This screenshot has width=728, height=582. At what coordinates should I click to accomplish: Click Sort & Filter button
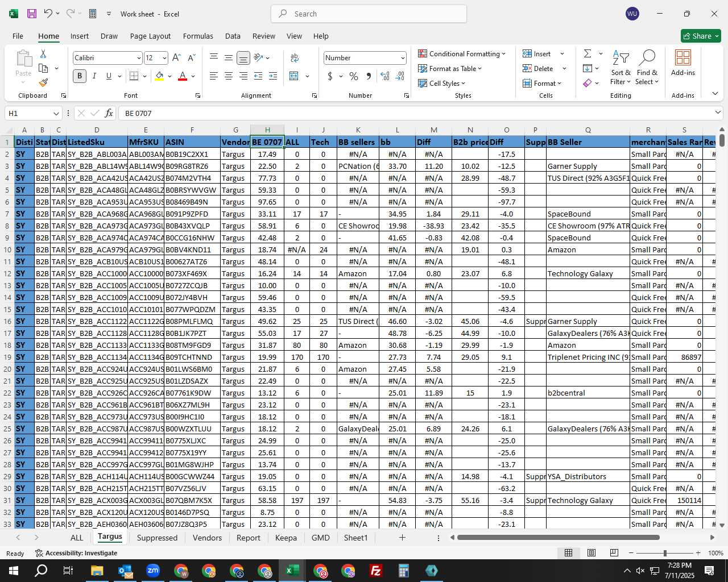(x=621, y=67)
